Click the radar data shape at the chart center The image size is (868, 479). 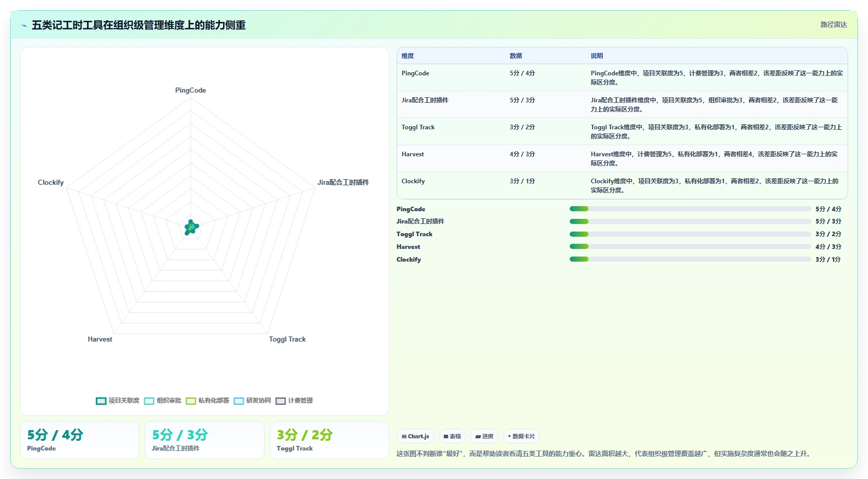tap(191, 228)
